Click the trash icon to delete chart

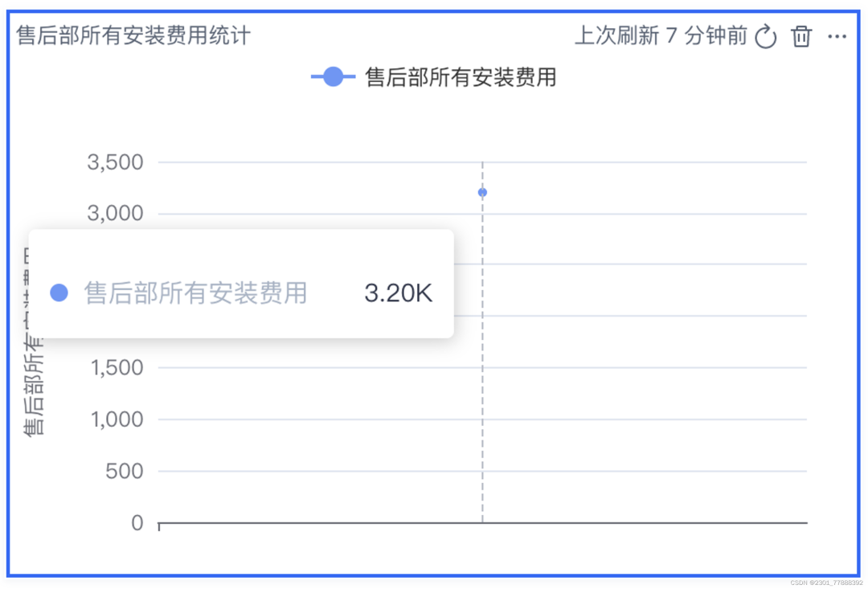pos(801,37)
